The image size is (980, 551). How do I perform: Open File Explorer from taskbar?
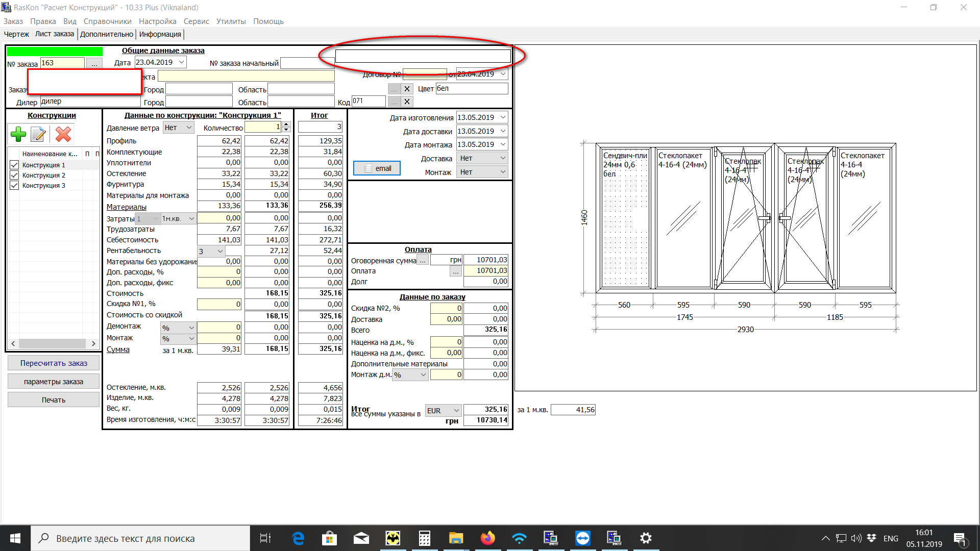(456, 538)
